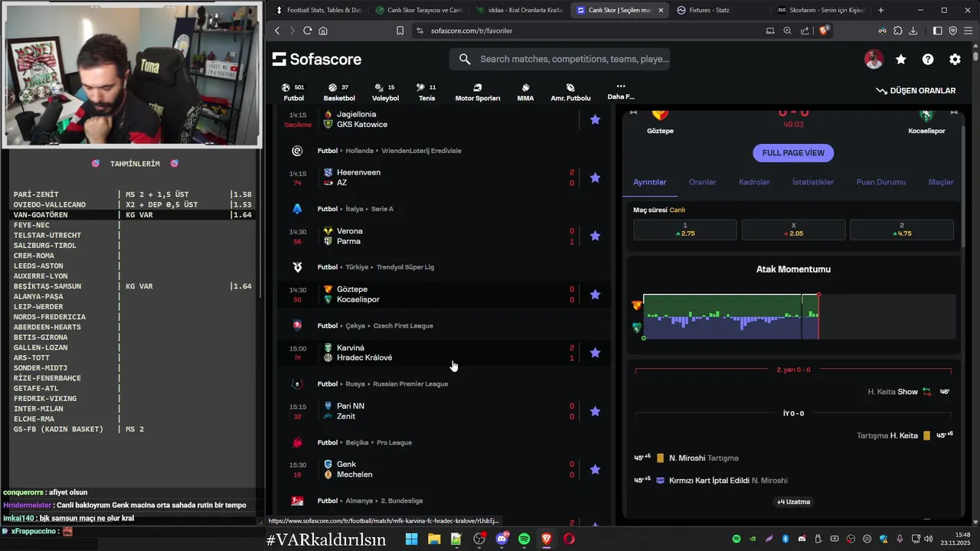
Task: Unfavorite the Pari NN–Zenit match star
Action: 595,411
